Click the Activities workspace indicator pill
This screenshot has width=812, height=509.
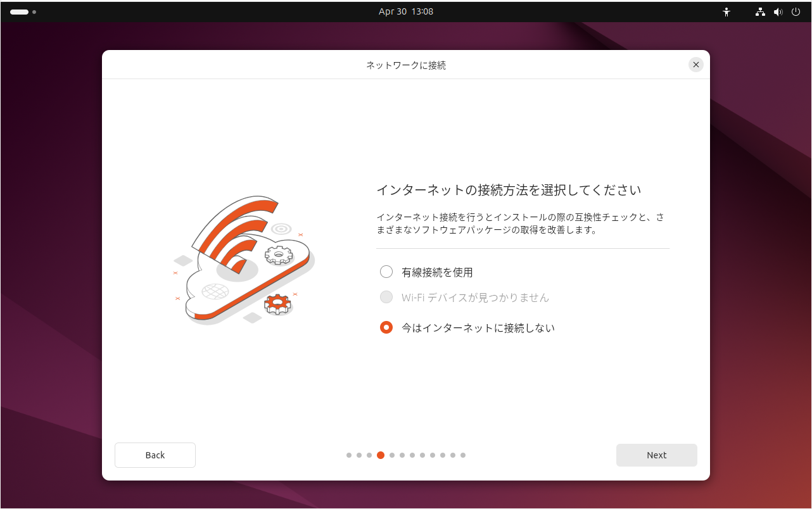19,12
